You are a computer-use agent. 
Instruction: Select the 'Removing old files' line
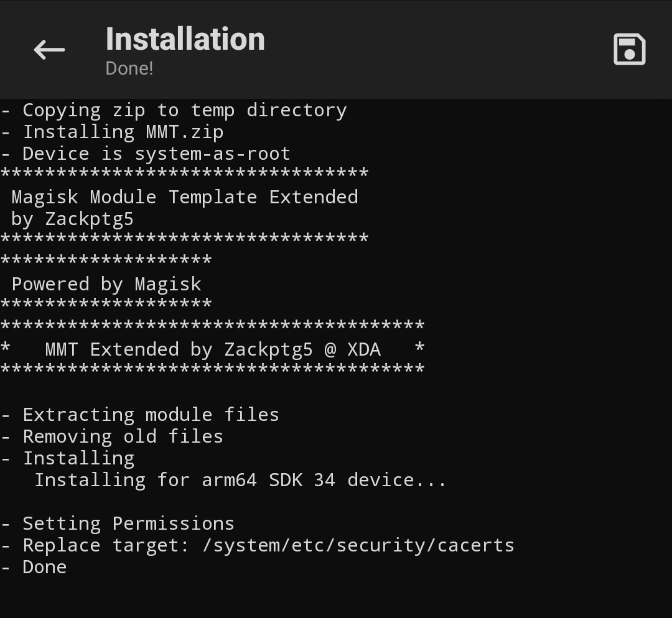tap(112, 436)
